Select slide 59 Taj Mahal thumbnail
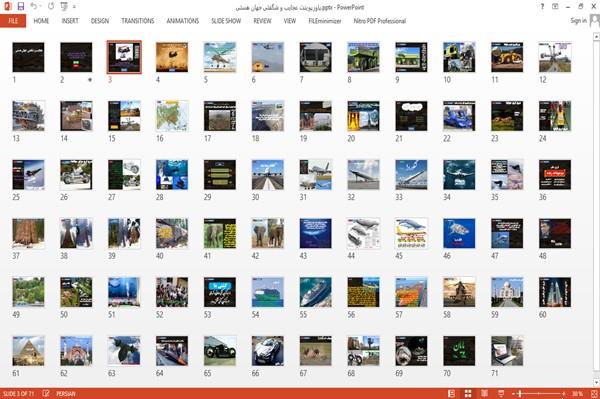The height and width of the screenshot is (399, 600). [x=507, y=292]
